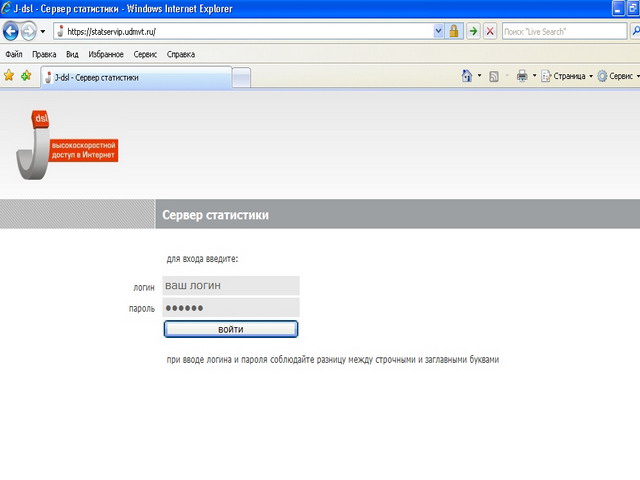Screen dimensions: 640x480
Task: Expand the Home button dropdown arrow
Action: [x=479, y=76]
